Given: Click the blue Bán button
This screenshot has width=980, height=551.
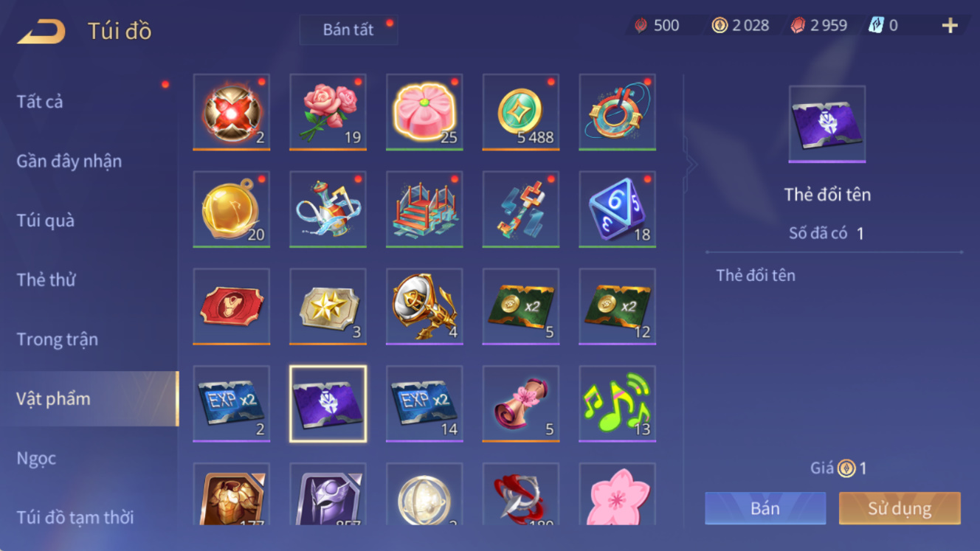Looking at the screenshot, I should tap(765, 508).
